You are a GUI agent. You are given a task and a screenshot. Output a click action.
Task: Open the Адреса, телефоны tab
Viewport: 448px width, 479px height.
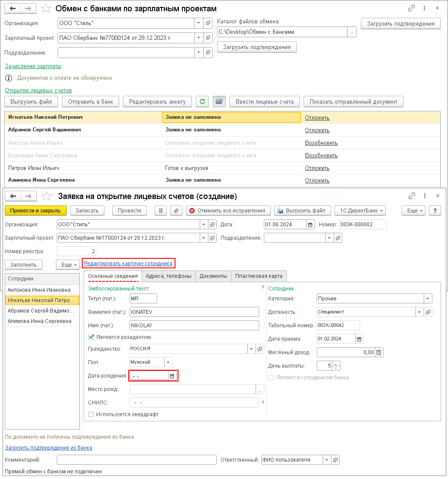[169, 276]
